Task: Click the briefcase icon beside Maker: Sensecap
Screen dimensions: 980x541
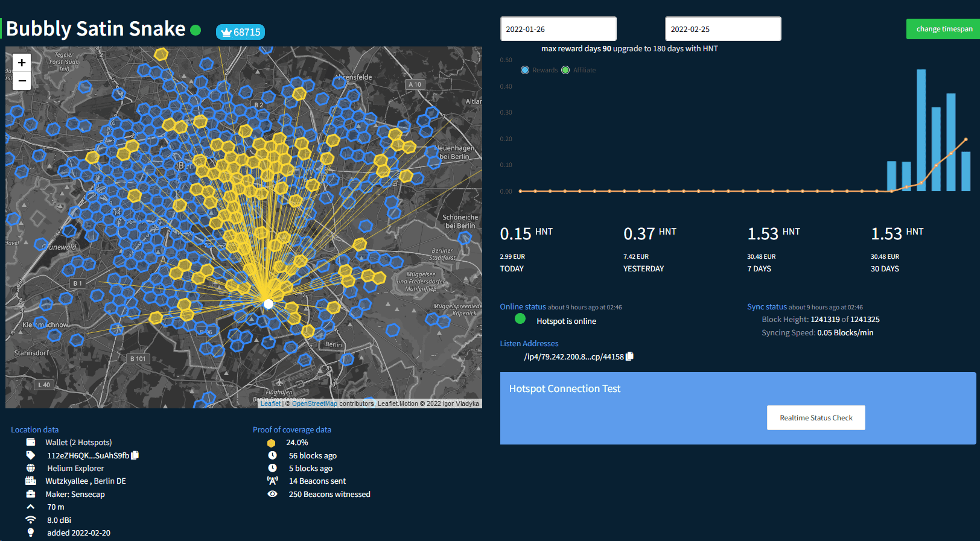Action: tap(31, 494)
